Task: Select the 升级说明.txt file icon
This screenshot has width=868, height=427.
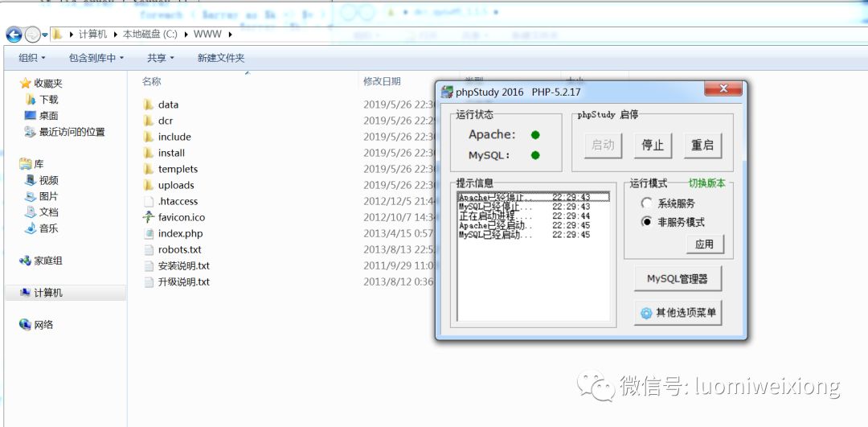Action: (x=149, y=281)
